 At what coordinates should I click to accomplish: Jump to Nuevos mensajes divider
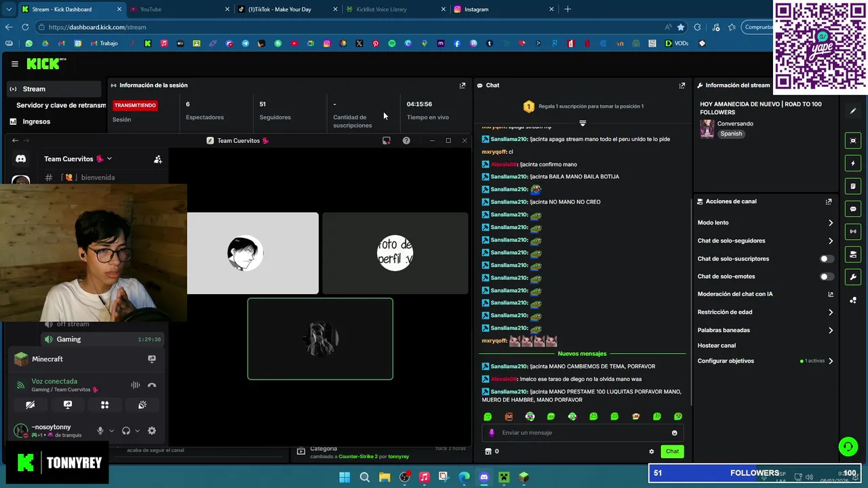582,354
